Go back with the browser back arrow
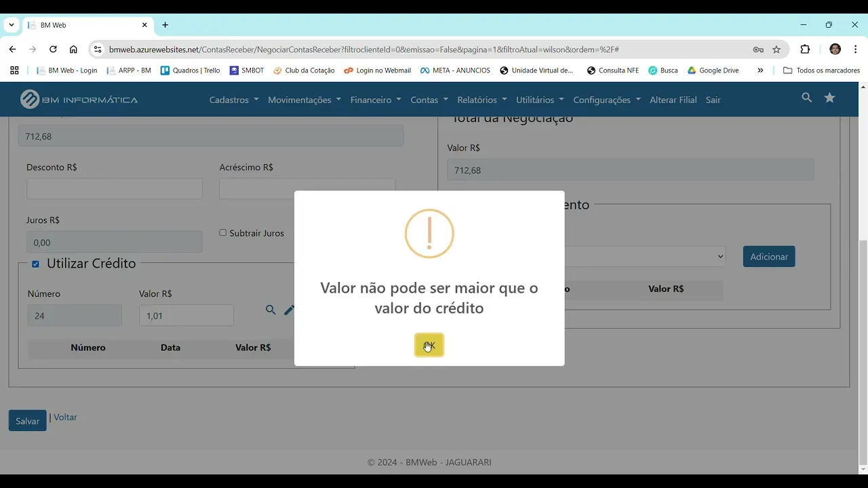Image resolution: width=868 pixels, height=488 pixels. (12, 49)
